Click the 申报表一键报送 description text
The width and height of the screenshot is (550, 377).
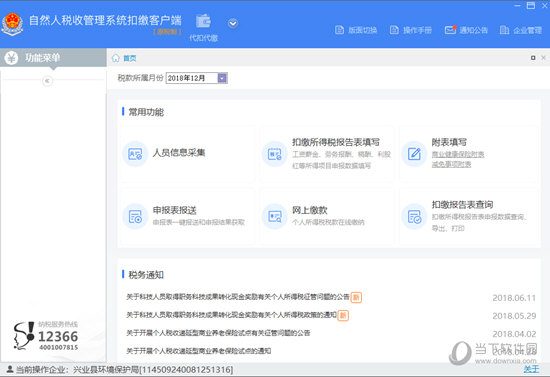(199, 222)
